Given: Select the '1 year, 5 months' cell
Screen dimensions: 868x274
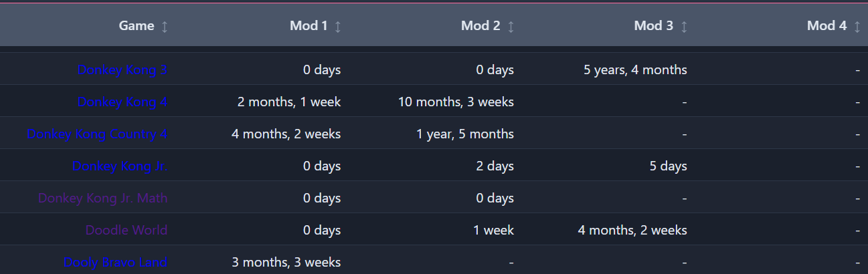Looking at the screenshot, I should (x=465, y=134).
